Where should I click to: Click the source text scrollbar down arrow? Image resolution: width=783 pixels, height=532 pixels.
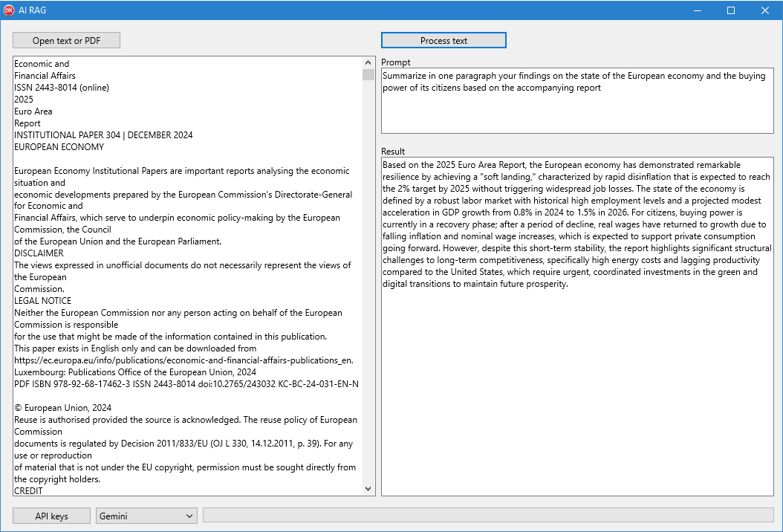point(368,489)
